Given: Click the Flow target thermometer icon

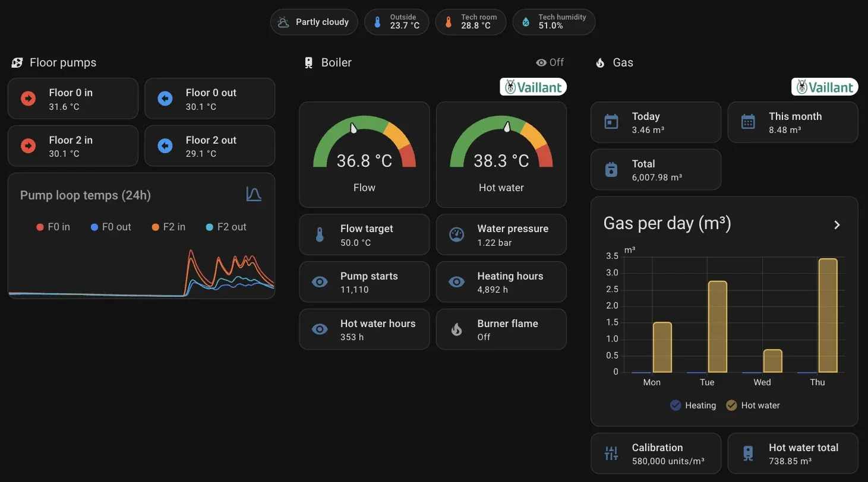Looking at the screenshot, I should click(x=320, y=235).
